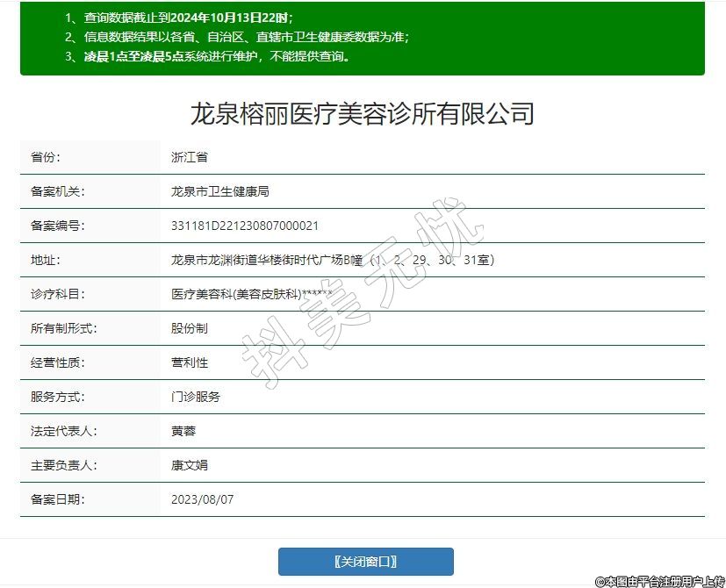Image resolution: width=726 pixels, height=588 pixels.
Task: Click the main person in charge 康文娟
Action: click(x=189, y=465)
